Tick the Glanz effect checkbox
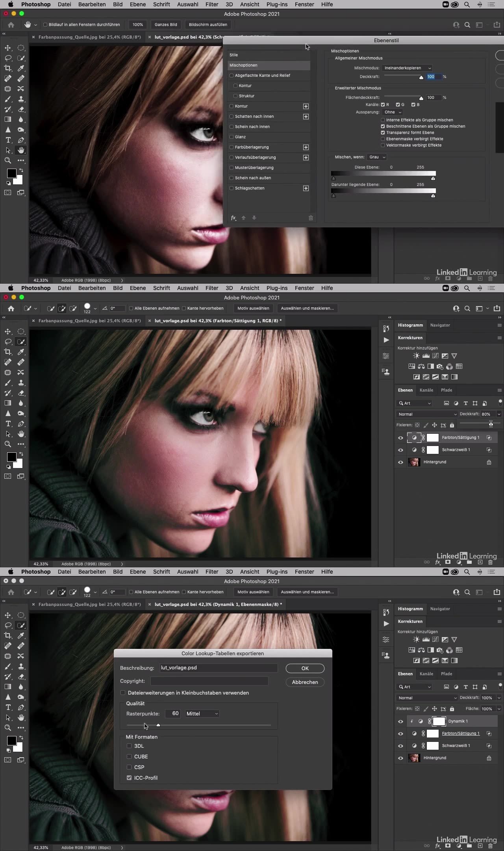 232,137
